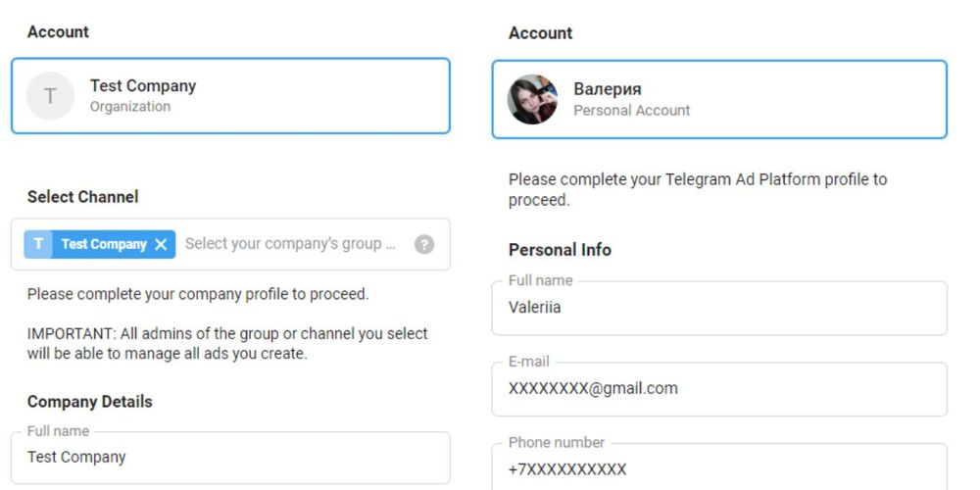980x490 pixels.
Task: Click the Personal Account type label
Action: tap(632, 111)
